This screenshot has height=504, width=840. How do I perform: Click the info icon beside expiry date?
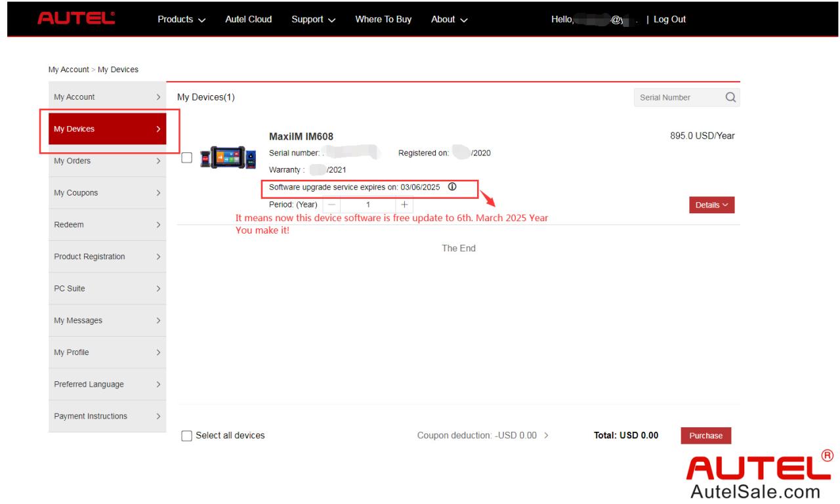tap(452, 187)
